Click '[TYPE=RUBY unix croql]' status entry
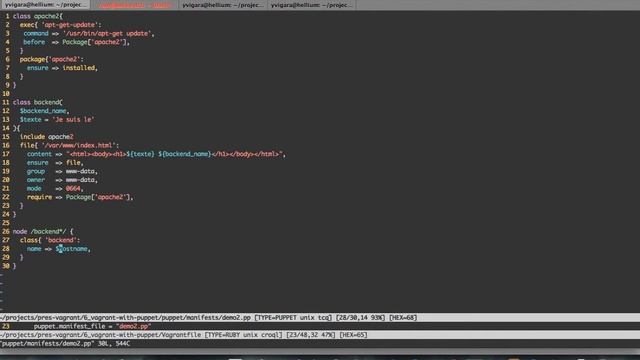Image resolution: width=640 pixels, height=360 pixels. (x=243, y=335)
